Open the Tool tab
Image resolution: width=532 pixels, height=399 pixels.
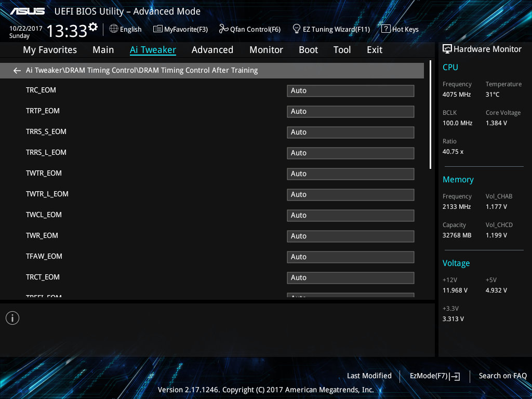(x=342, y=50)
